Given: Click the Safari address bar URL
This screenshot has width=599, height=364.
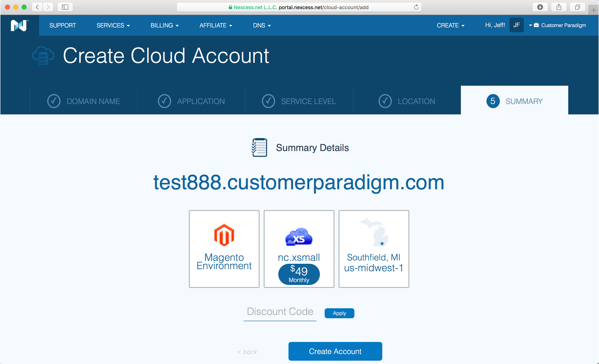Looking at the screenshot, I should tap(299, 7).
